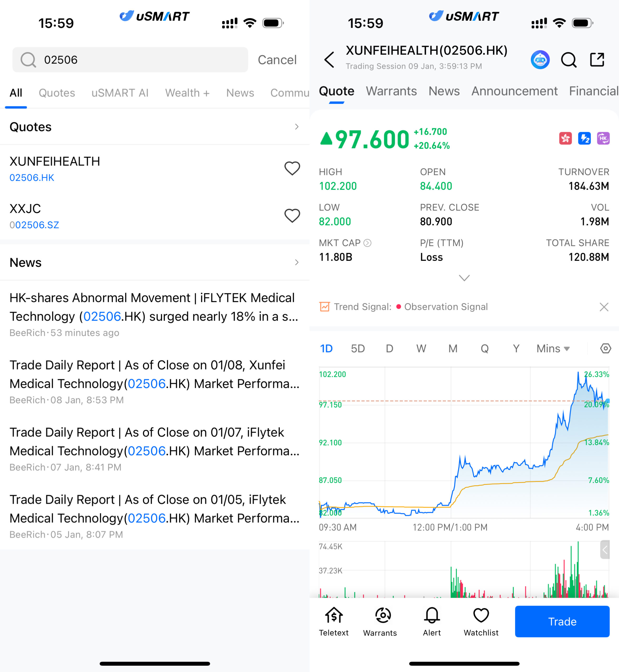Switch to the Announcement tab
619x672 pixels.
point(514,91)
